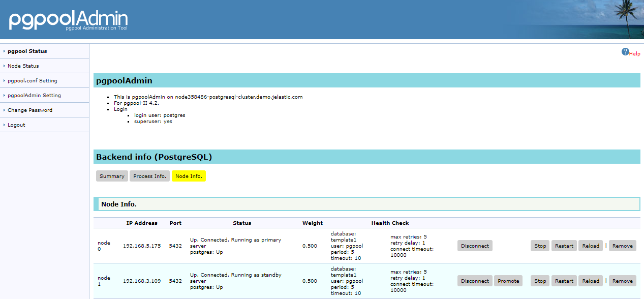Click the red Help link
This screenshot has width=644, height=299.
(x=635, y=54)
